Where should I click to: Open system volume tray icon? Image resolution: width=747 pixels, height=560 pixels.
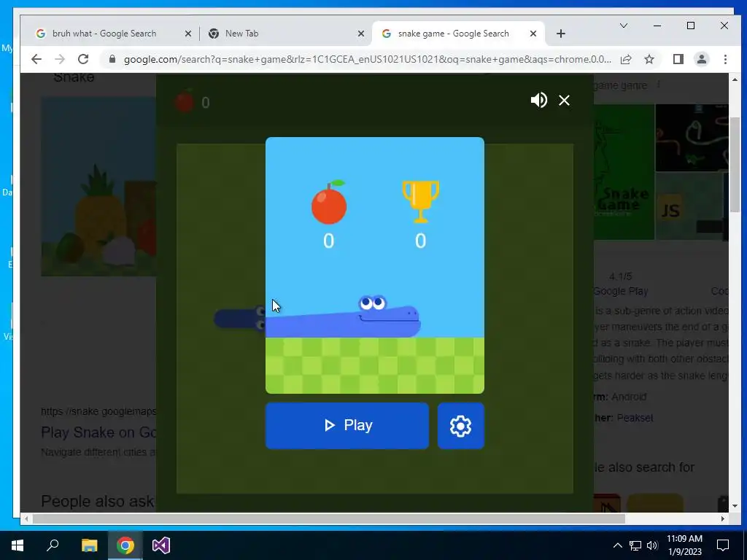coord(652,545)
